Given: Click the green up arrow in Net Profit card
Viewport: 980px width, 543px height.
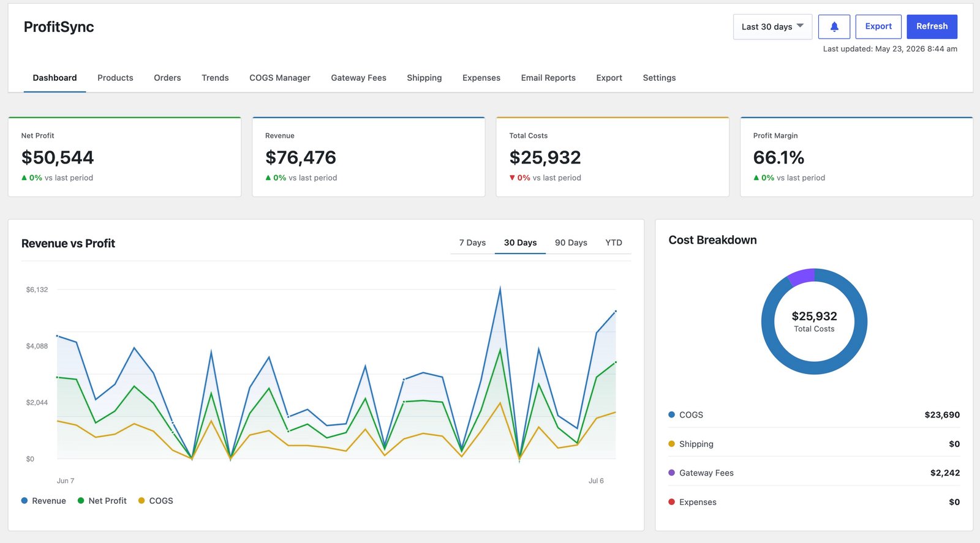Looking at the screenshot, I should pyautogui.click(x=24, y=178).
